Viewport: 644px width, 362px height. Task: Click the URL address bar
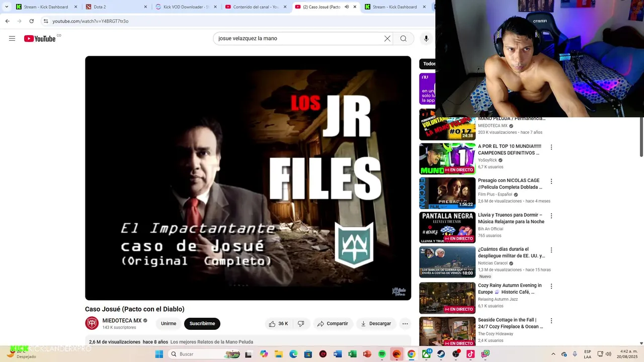pos(236,21)
